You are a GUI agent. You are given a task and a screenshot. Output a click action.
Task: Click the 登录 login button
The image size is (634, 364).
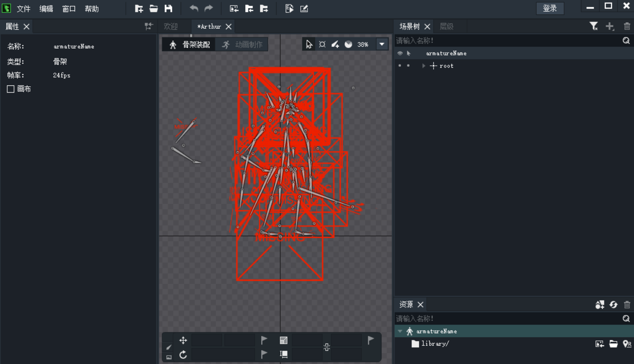pos(550,8)
